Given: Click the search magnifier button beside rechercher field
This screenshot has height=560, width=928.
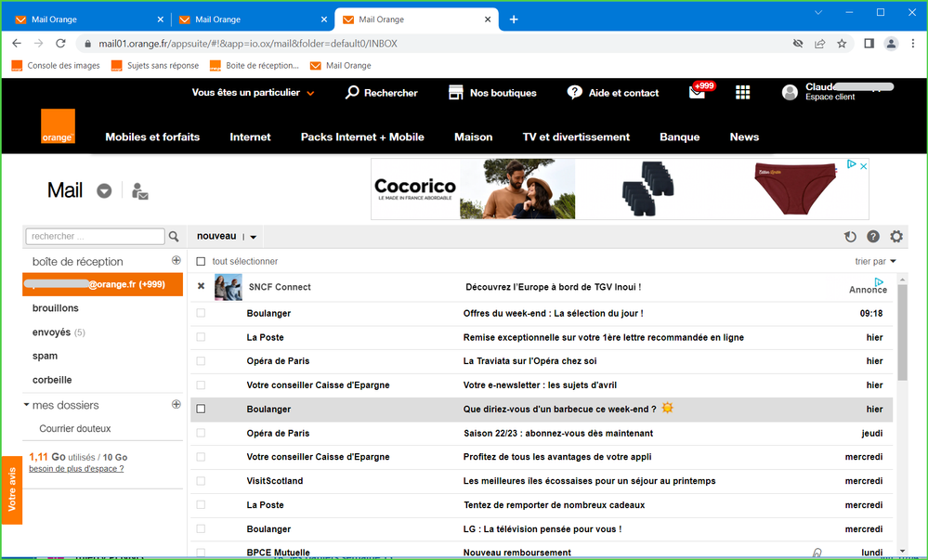Looking at the screenshot, I should click(x=174, y=237).
